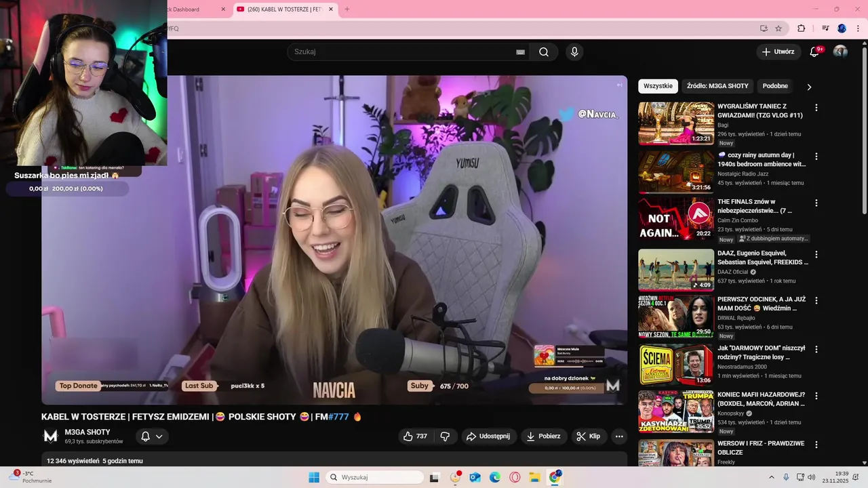Click the Chrome address bar
The width and height of the screenshot is (868, 488).
tap(461, 28)
